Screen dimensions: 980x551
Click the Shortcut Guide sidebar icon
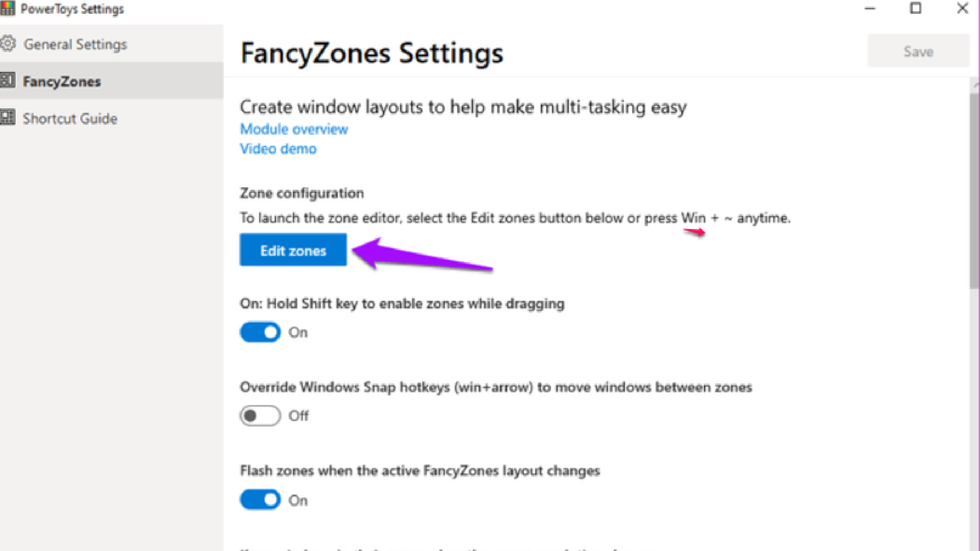(7, 118)
